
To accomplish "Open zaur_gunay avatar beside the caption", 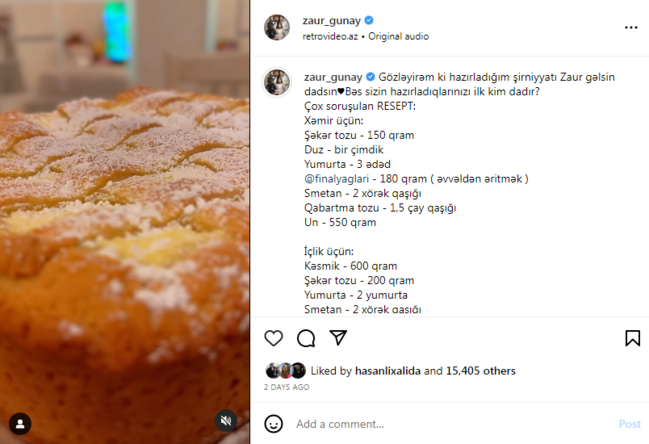I will point(277,83).
